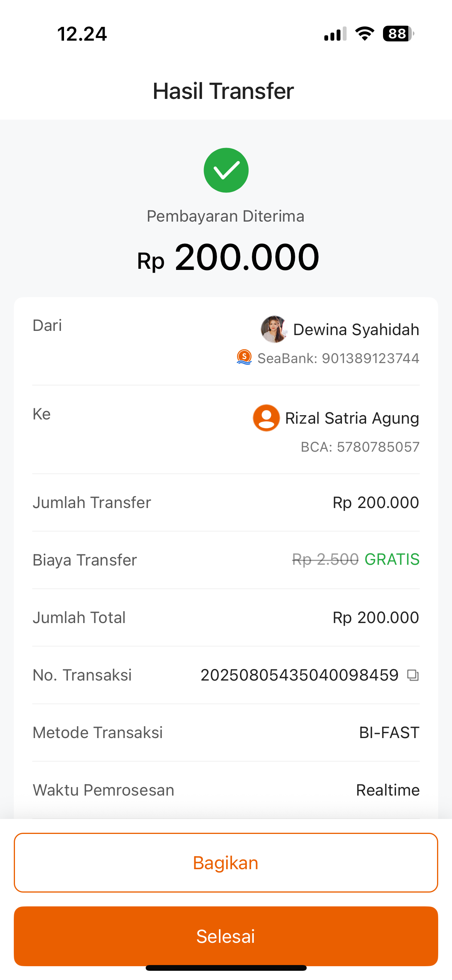Viewport: 452px width, 980px height.
Task: Tap the SeaBank account number 901389123744
Action: click(x=370, y=358)
